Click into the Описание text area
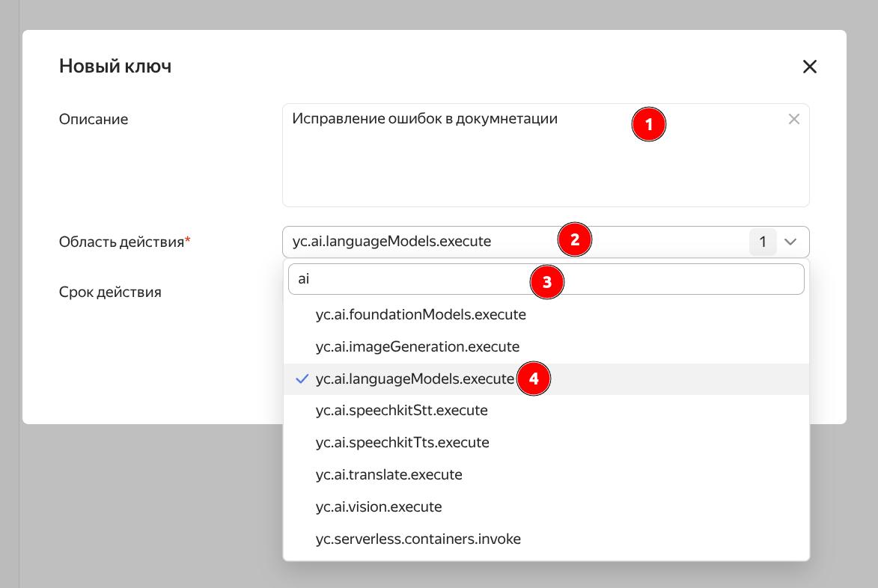Image resolution: width=878 pixels, height=588 pixels. (x=449, y=165)
